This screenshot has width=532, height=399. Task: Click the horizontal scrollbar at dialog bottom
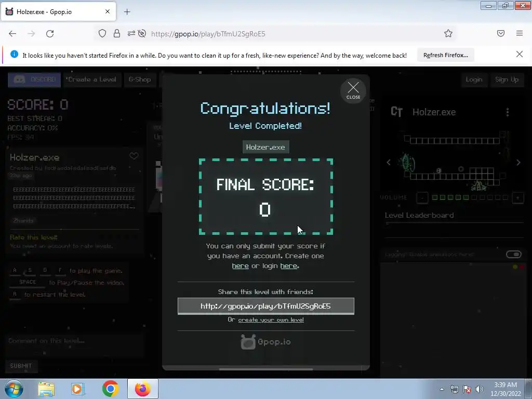pyautogui.click(x=265, y=369)
